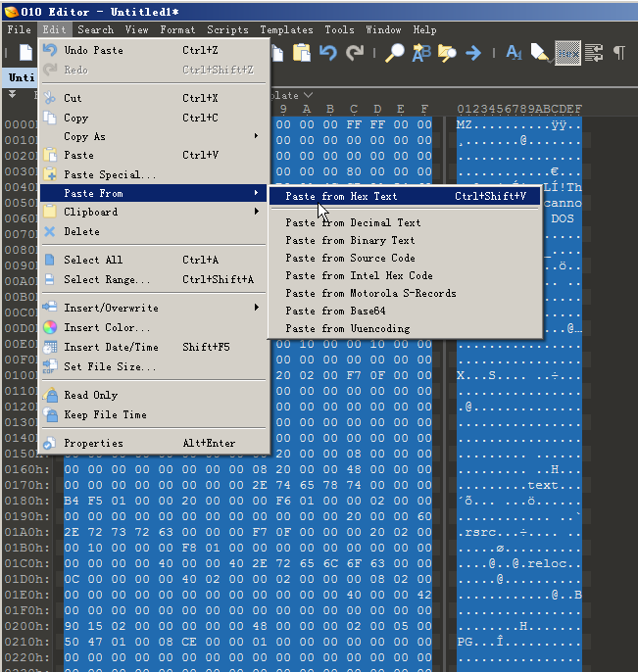This screenshot has width=638, height=672.
Task: Toggle the pilcrow whitespace toolbar icon
Action: click(x=619, y=53)
